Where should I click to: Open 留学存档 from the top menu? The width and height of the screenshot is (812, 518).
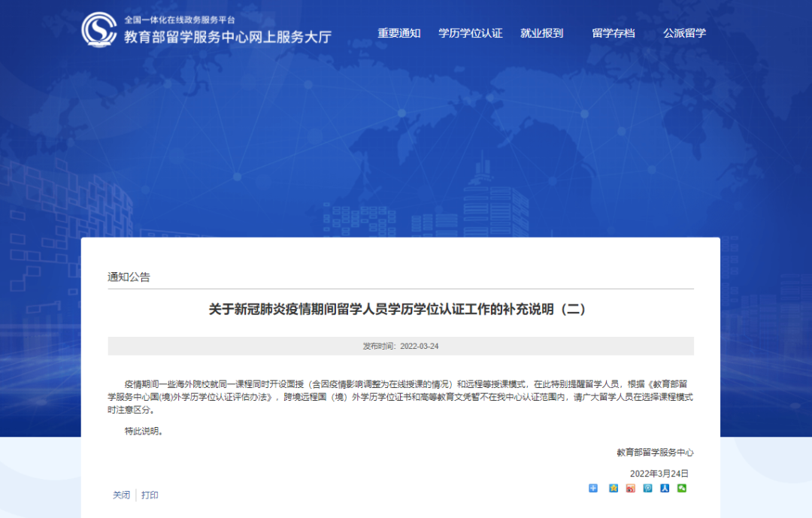pyautogui.click(x=613, y=33)
